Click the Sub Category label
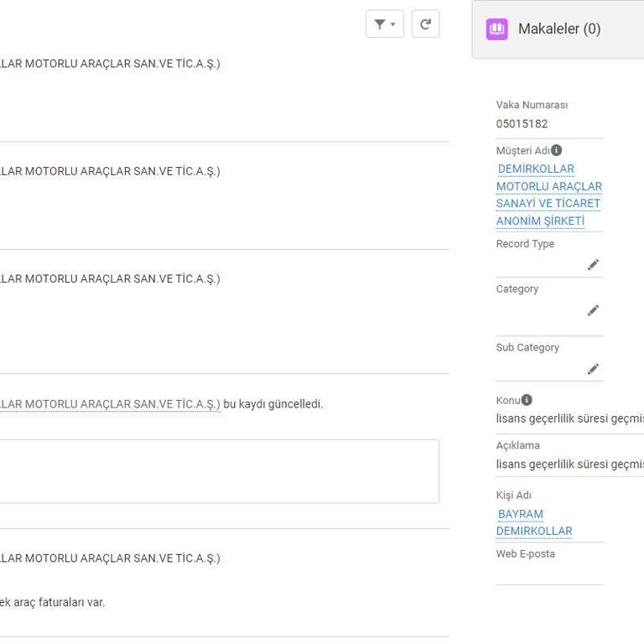The height and width of the screenshot is (644, 644). pos(527,347)
